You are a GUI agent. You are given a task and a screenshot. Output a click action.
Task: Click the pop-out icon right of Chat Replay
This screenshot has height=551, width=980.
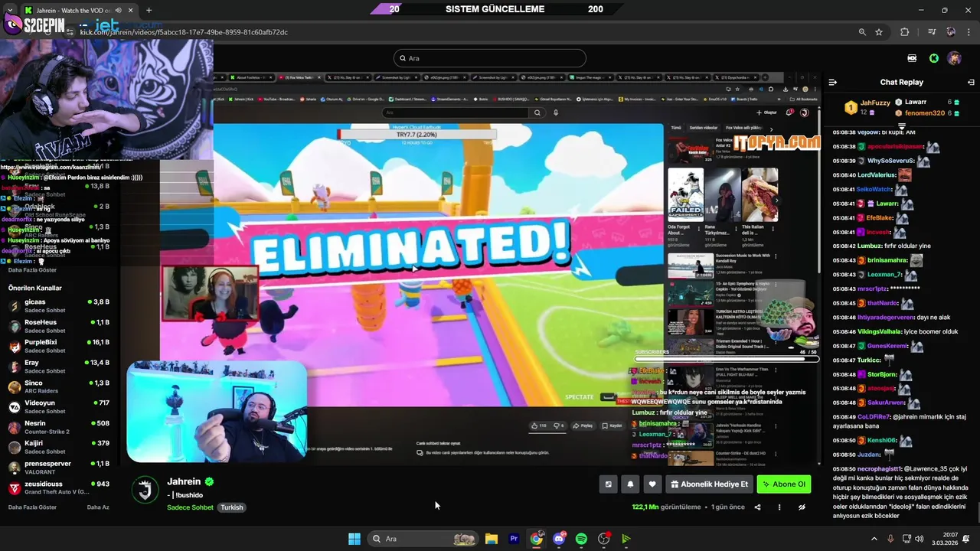coord(971,82)
